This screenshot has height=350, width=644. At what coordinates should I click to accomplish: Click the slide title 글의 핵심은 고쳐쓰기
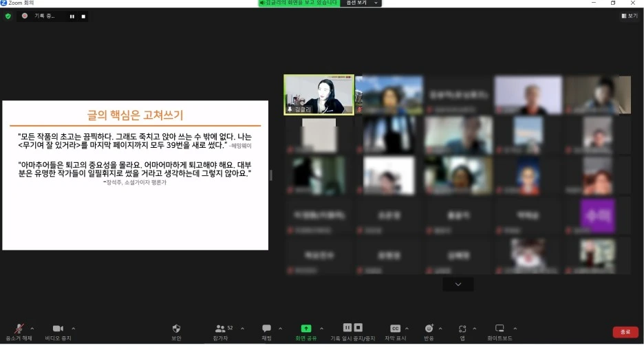(135, 115)
